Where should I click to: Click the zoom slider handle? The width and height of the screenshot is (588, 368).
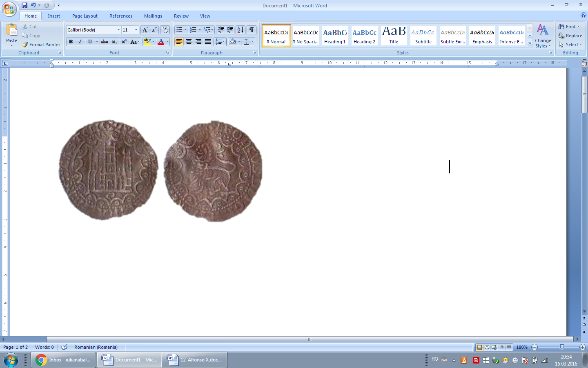point(562,347)
